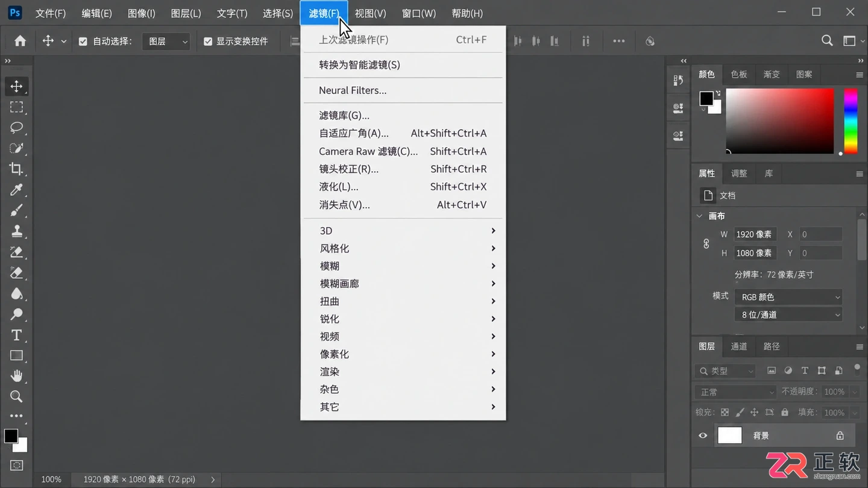
Task: Select the Brush tool
Action: point(16,210)
